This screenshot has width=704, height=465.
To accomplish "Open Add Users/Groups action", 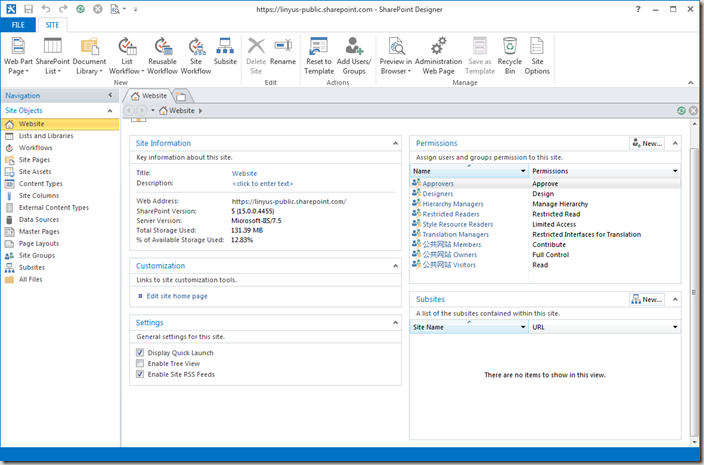I will click(354, 56).
